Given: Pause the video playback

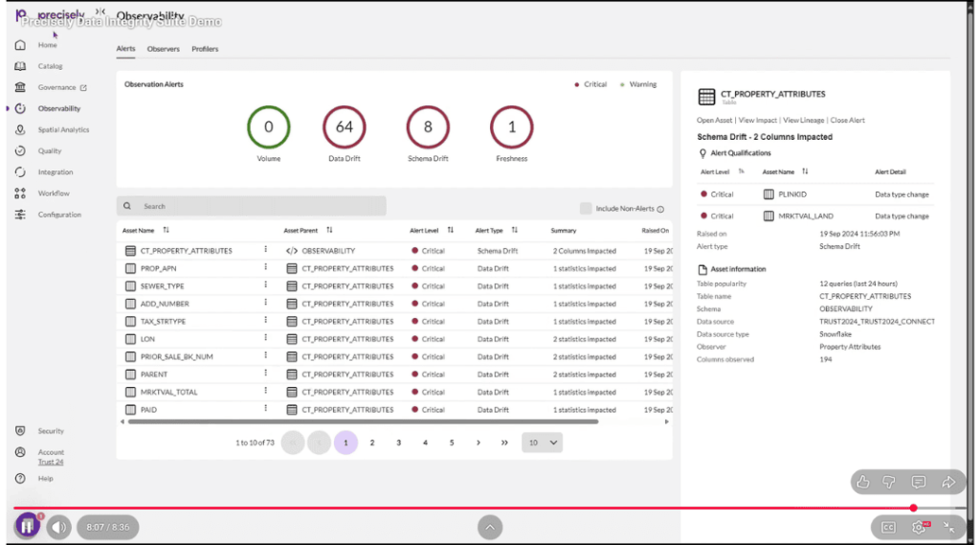Looking at the screenshot, I should [x=27, y=526].
